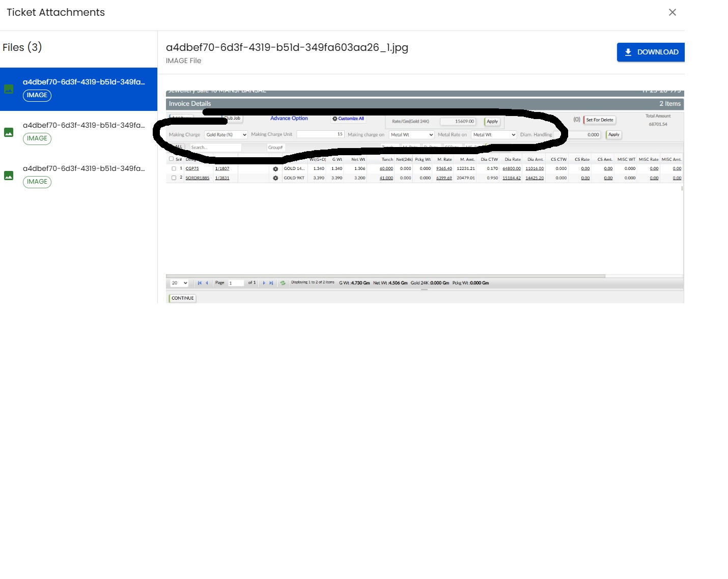Go to the last page using the pager arrow
The image size is (728, 579).
coord(271,283)
